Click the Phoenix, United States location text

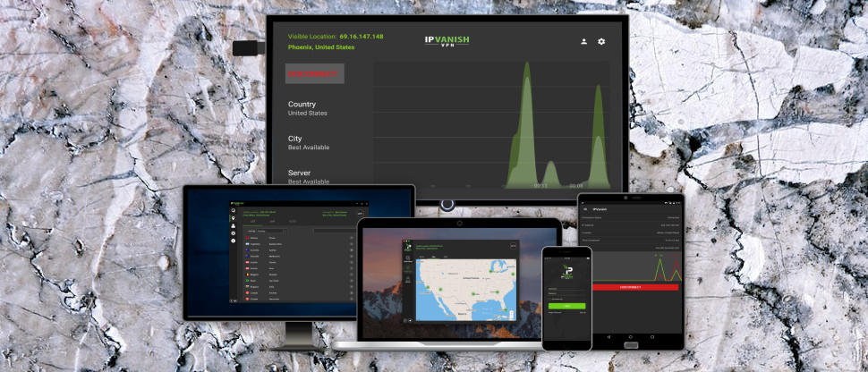321,47
